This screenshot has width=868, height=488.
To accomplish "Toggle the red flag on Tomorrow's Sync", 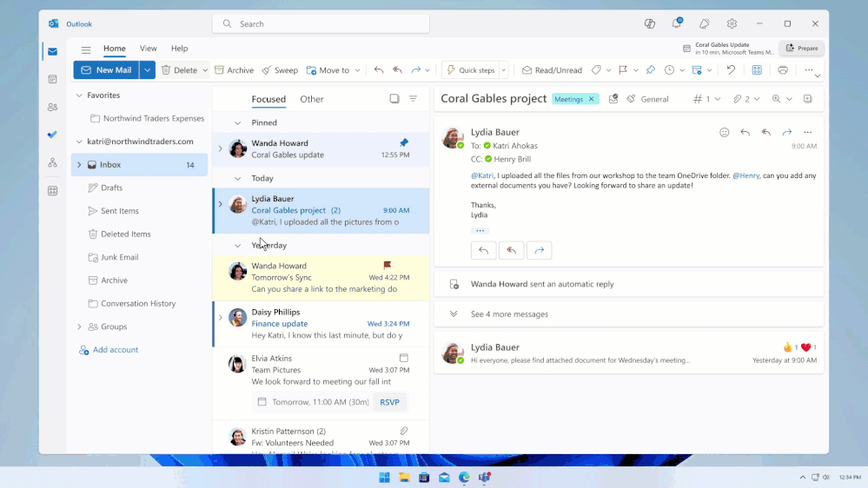I will click(x=387, y=265).
